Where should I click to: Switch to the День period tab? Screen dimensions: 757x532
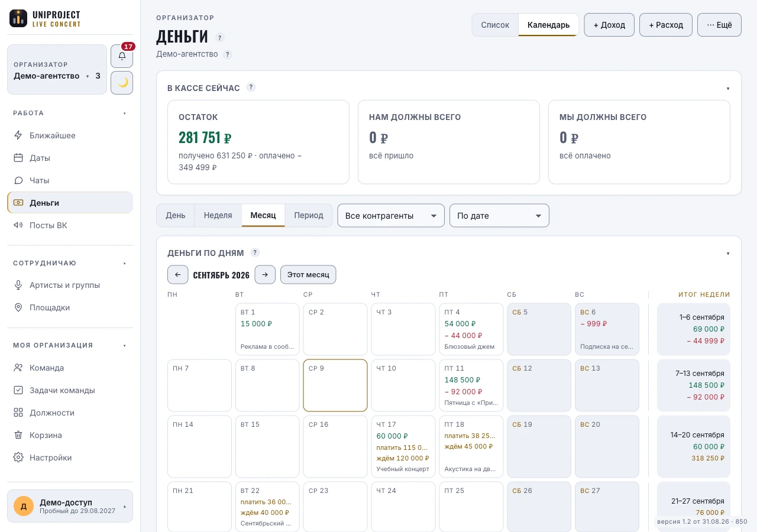[176, 215]
